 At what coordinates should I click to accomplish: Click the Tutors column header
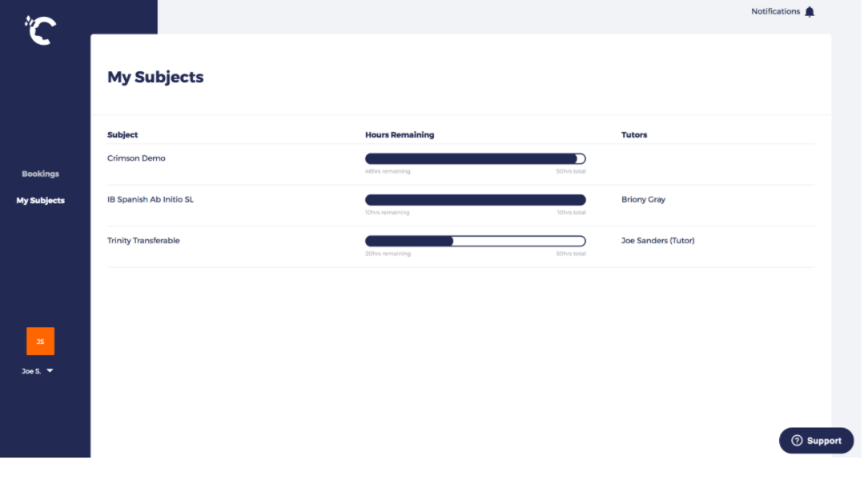(634, 135)
